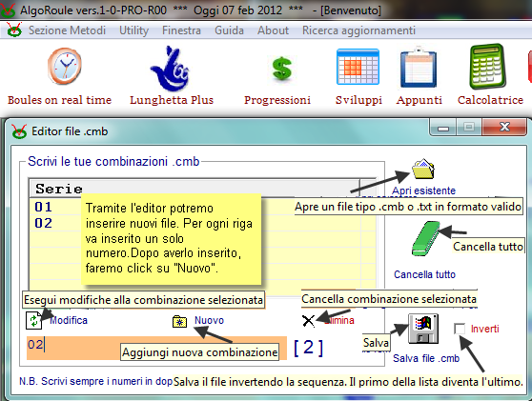Click the green eraser Cancella tutto icon
The height and width of the screenshot is (401, 532).
[x=425, y=238]
